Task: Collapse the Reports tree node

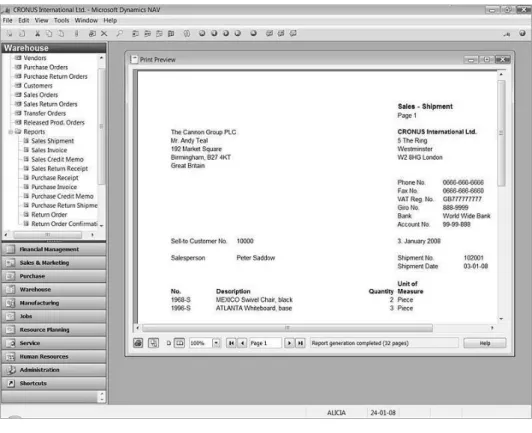Action: [x=10, y=132]
